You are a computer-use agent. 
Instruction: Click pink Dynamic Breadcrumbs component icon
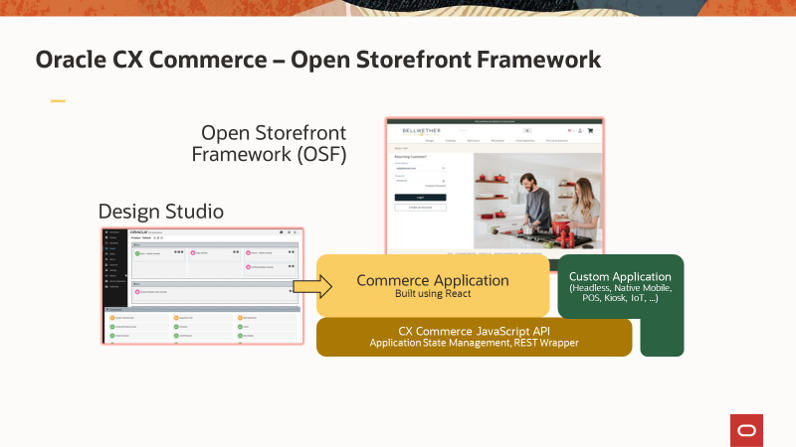[x=137, y=292]
